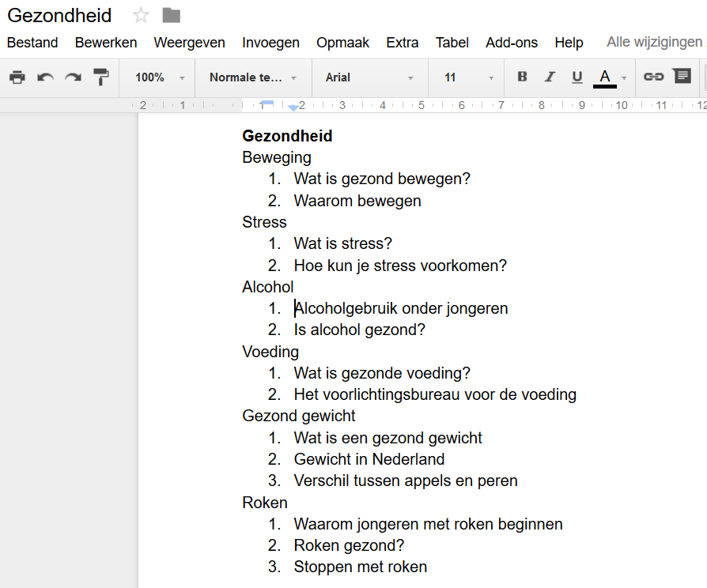Click the Gezond gewicht heading line
The width and height of the screenshot is (707, 588).
pyautogui.click(x=298, y=416)
